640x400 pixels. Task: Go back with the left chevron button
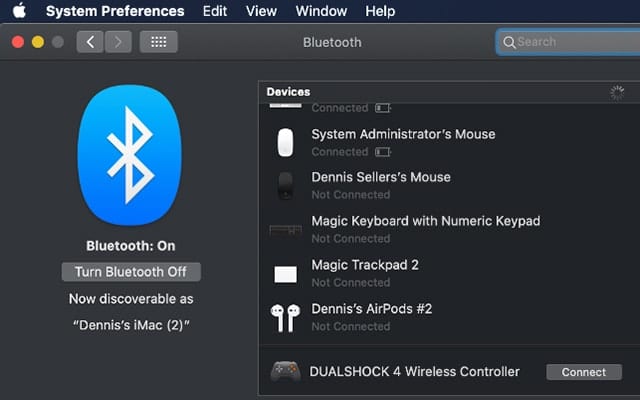click(x=90, y=42)
